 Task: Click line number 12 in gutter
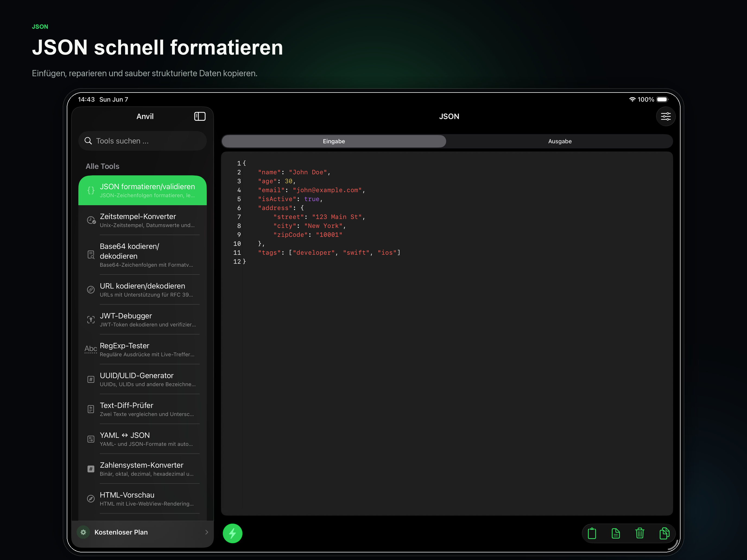tap(237, 262)
